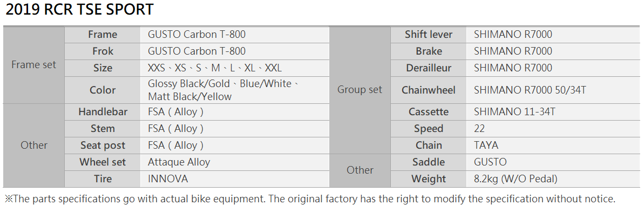Click the Seat post label
This screenshot has height=205, width=644.
point(103,146)
